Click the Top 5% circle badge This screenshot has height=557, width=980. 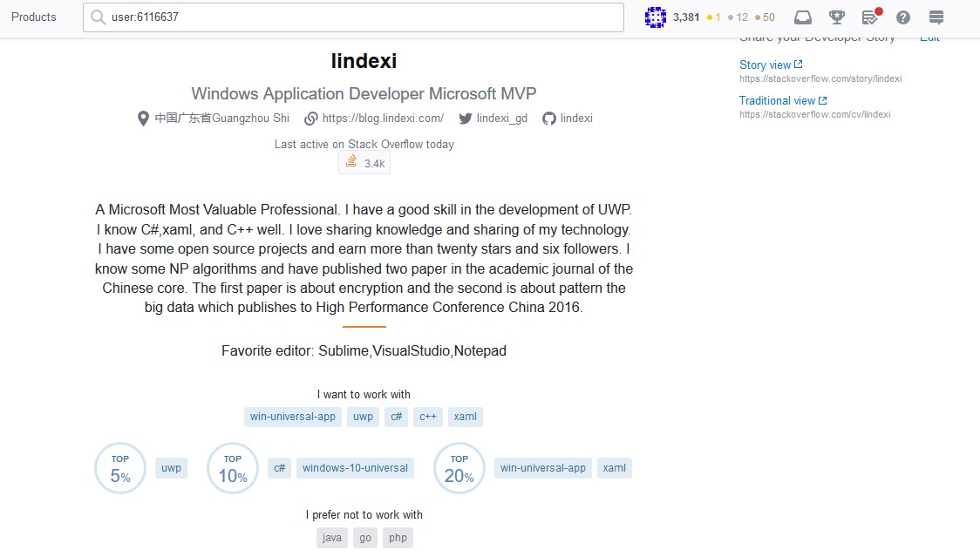click(x=120, y=468)
